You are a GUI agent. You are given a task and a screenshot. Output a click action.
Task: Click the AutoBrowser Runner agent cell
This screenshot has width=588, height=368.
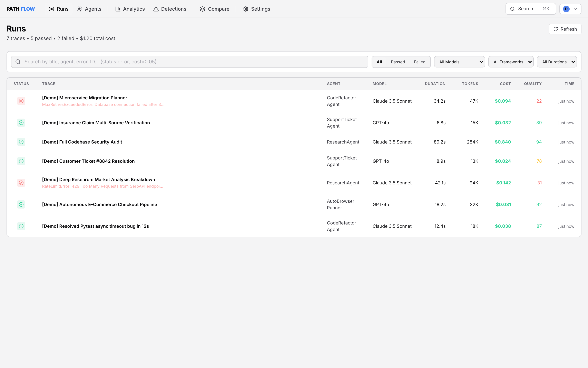pyautogui.click(x=340, y=204)
